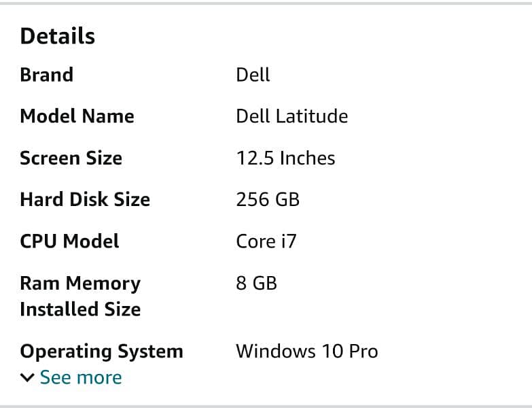This screenshot has height=408, width=532.
Task: Click the Windows 10 Pro value
Action: (x=306, y=352)
